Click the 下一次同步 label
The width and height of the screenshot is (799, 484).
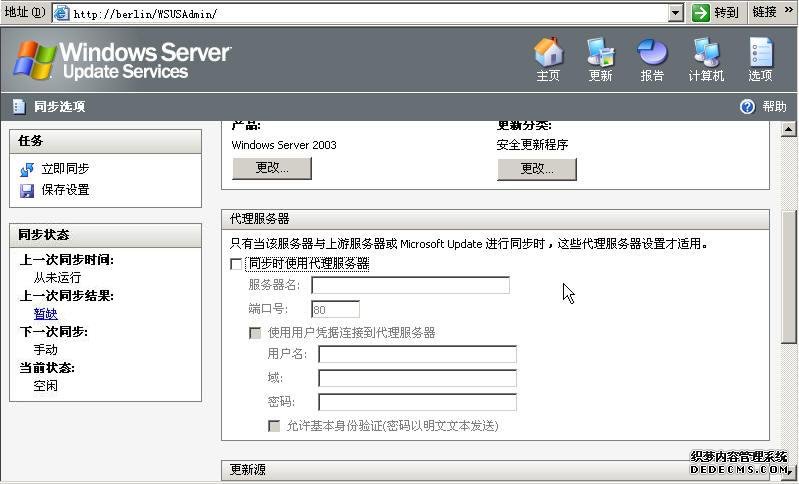coord(54,332)
